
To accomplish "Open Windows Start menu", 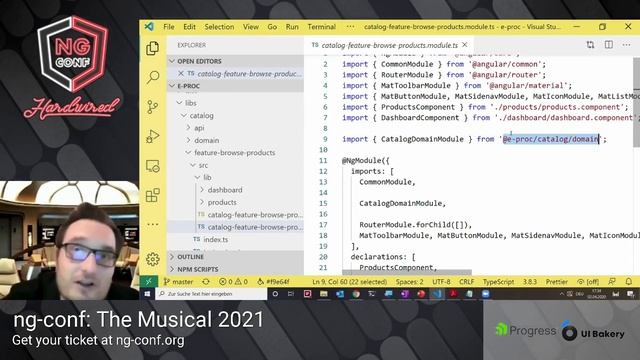I will point(147,294).
